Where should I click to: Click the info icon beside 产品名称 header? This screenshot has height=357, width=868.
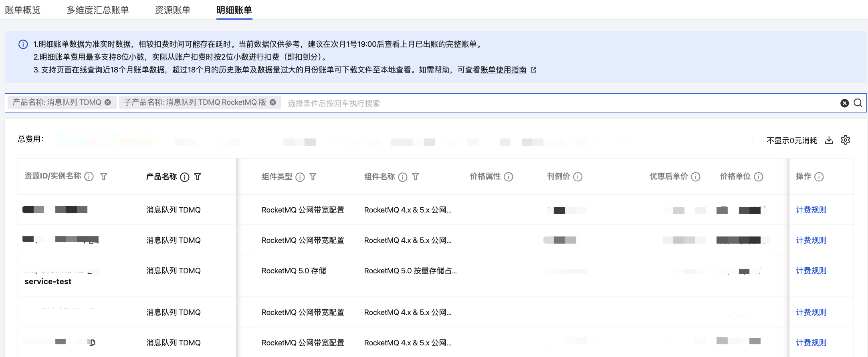pos(184,177)
